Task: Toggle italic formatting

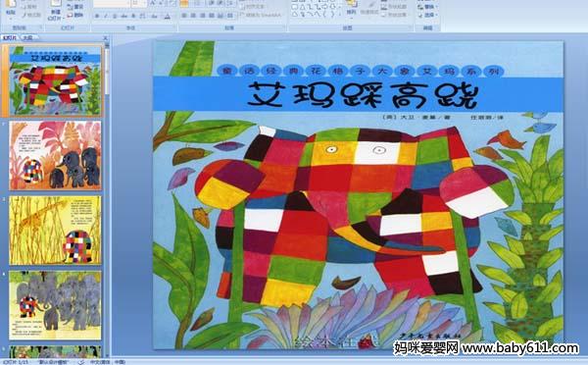Action: point(106,16)
